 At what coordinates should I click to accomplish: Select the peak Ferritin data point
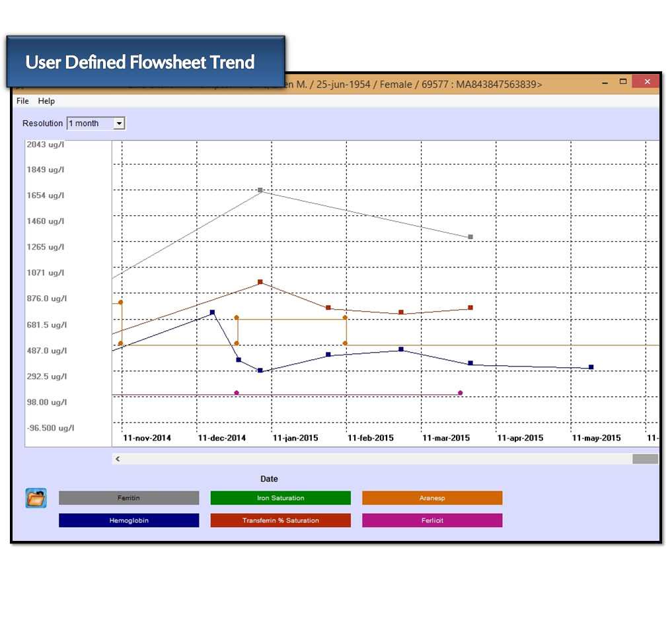tap(260, 190)
